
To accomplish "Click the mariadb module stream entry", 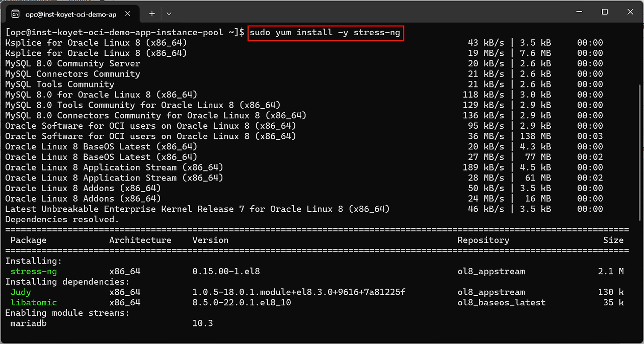I will click(28, 323).
